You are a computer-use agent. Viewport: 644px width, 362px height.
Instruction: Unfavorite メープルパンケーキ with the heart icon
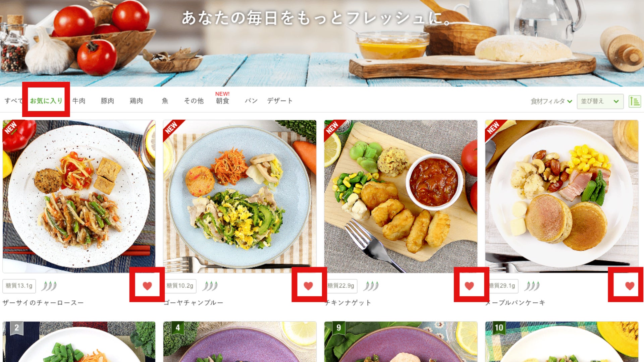[630, 286]
